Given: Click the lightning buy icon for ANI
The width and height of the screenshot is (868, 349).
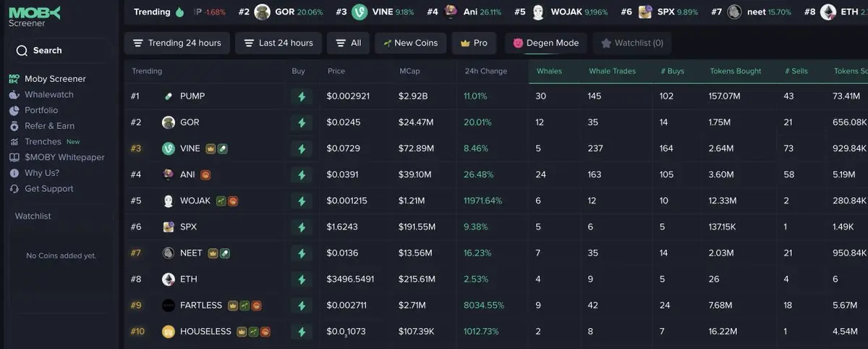Looking at the screenshot, I should tap(302, 174).
